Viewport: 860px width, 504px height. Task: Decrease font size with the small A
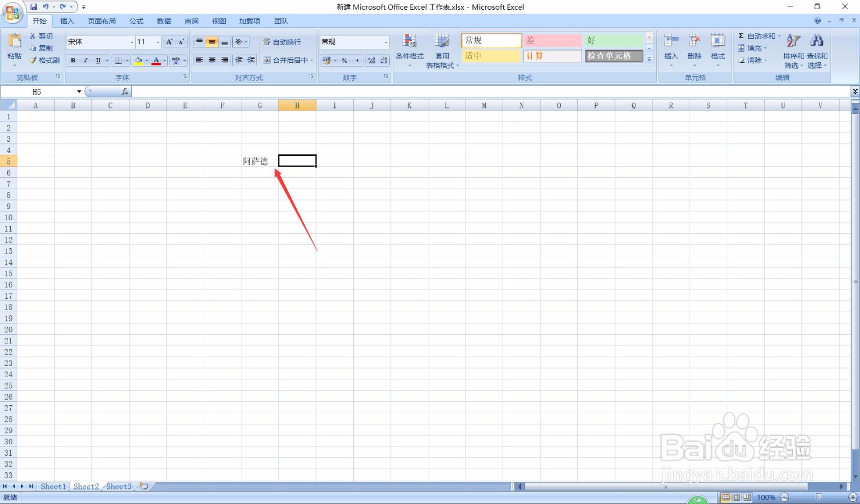tap(181, 42)
